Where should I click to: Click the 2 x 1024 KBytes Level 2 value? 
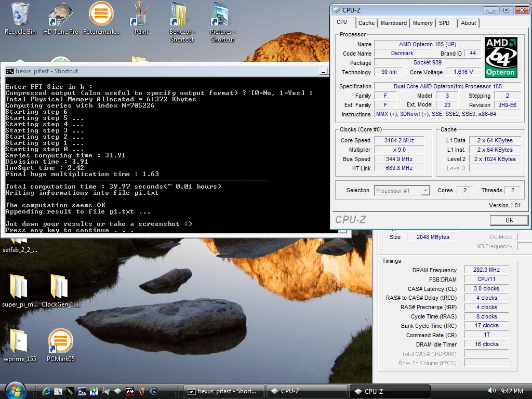pos(495,159)
